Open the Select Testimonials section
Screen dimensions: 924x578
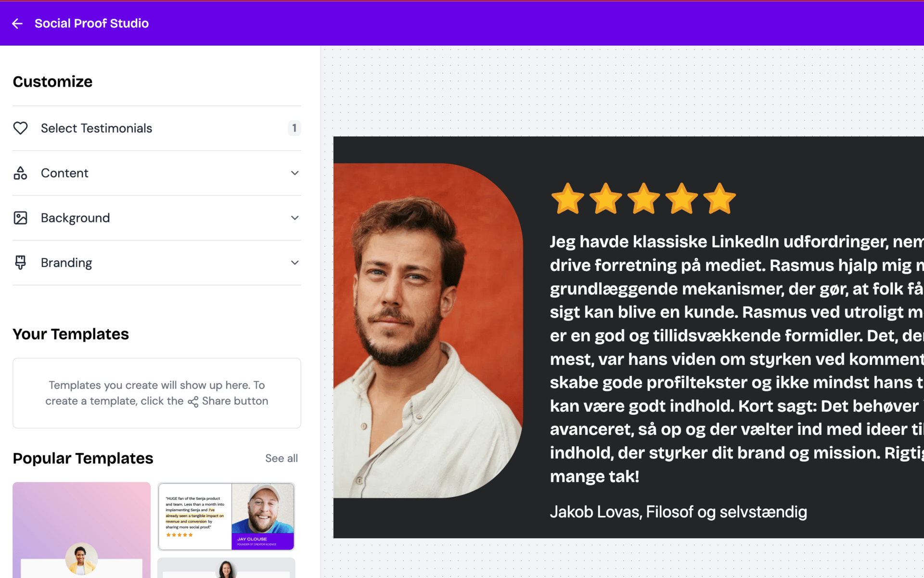[x=157, y=128]
